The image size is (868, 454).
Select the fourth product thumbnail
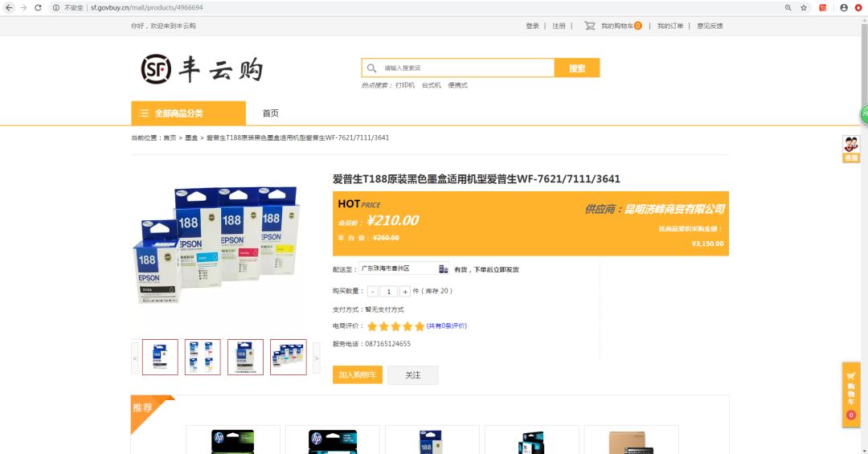click(288, 357)
